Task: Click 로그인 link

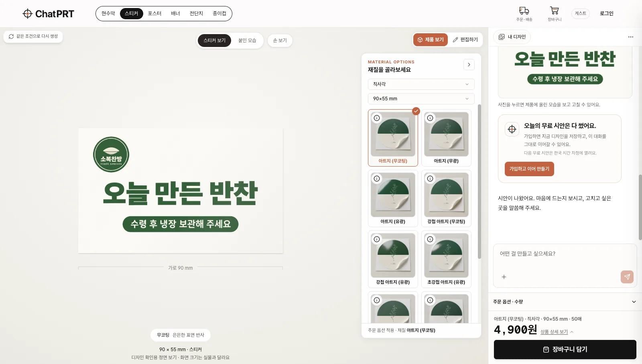Action: 606,14
